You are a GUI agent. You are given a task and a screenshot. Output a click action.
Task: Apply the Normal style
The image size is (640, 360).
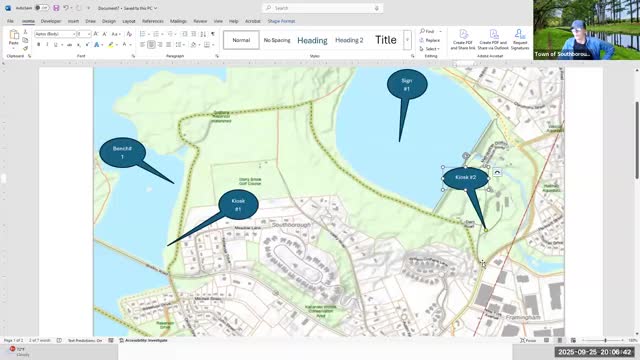click(x=241, y=40)
